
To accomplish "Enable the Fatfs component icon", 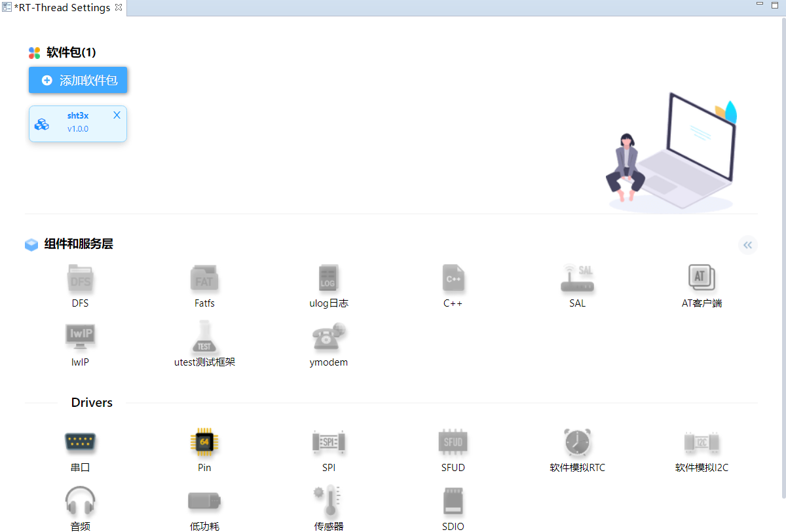I will (x=204, y=279).
